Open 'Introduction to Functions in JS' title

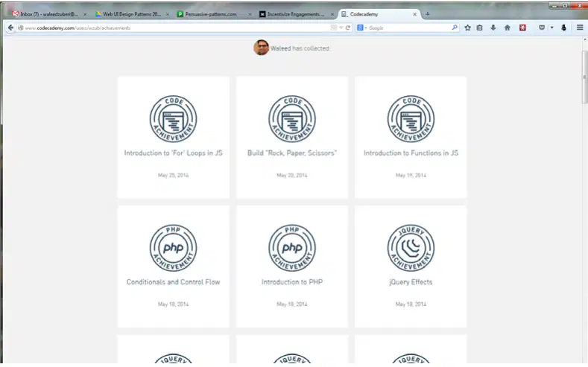click(411, 153)
